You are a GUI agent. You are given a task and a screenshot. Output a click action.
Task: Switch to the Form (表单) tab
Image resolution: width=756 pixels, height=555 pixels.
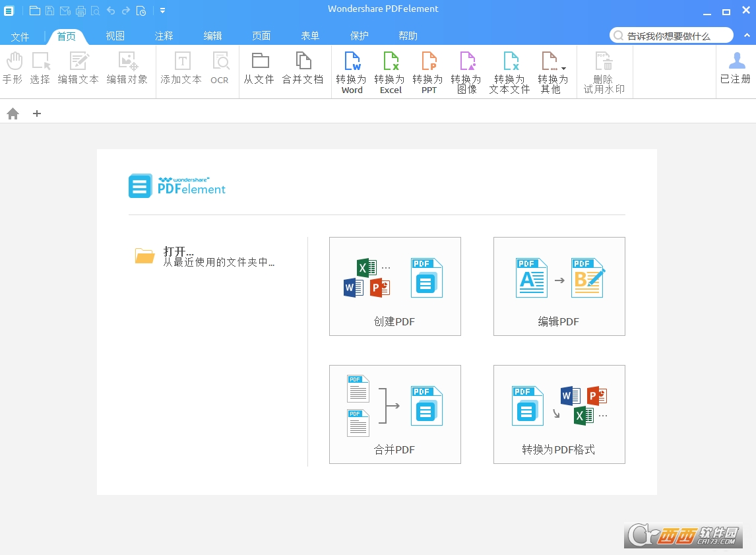click(310, 36)
